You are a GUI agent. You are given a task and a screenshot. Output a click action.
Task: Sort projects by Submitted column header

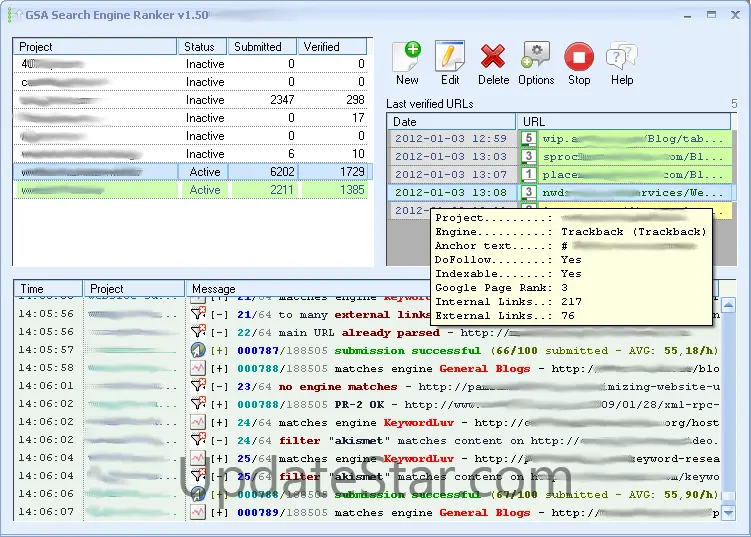pos(258,47)
